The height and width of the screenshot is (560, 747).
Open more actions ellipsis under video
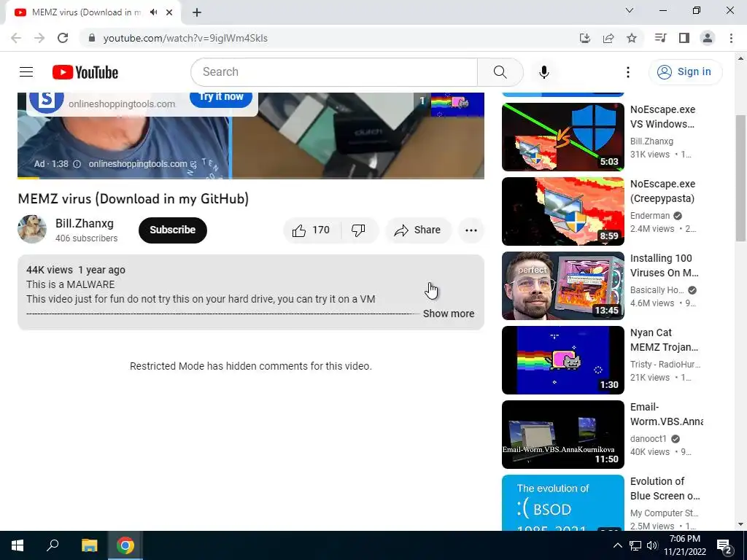471,230
